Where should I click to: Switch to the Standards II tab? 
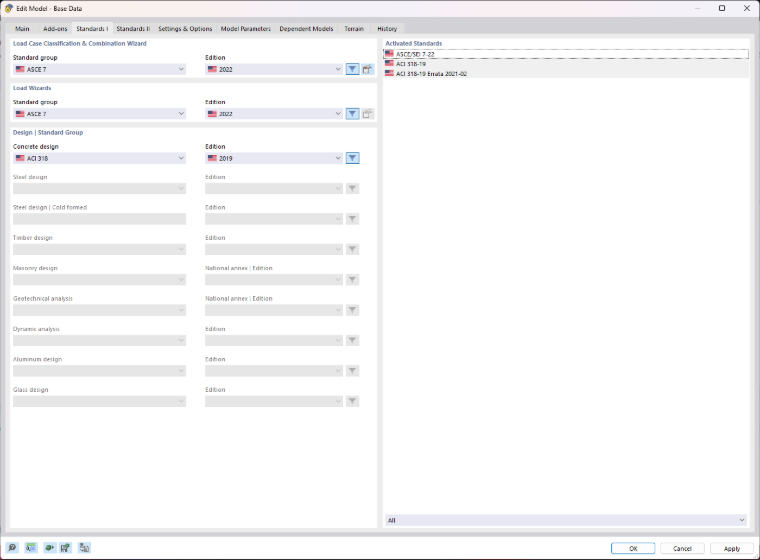(133, 29)
